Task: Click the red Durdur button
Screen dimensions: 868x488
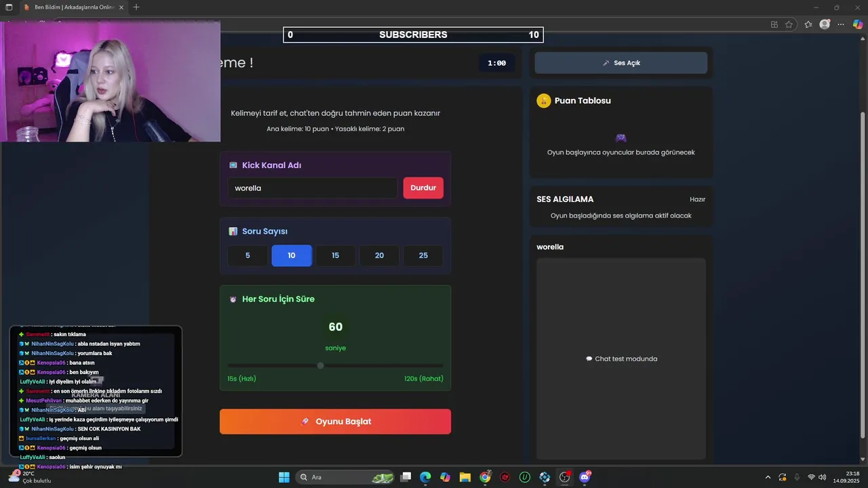Action: pyautogui.click(x=423, y=188)
